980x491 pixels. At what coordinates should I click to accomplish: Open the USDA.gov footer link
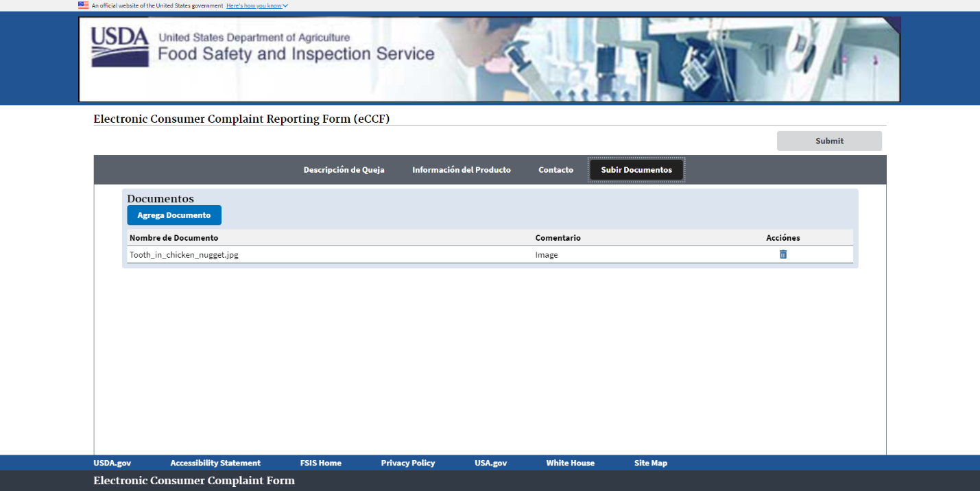click(x=112, y=463)
